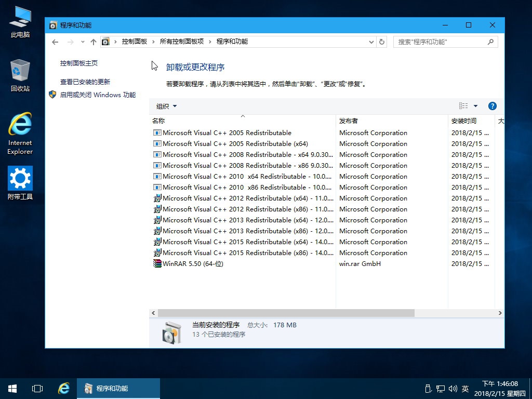Click the WinRAR books icon in list
The width and height of the screenshot is (532, 399).
tap(157, 263)
